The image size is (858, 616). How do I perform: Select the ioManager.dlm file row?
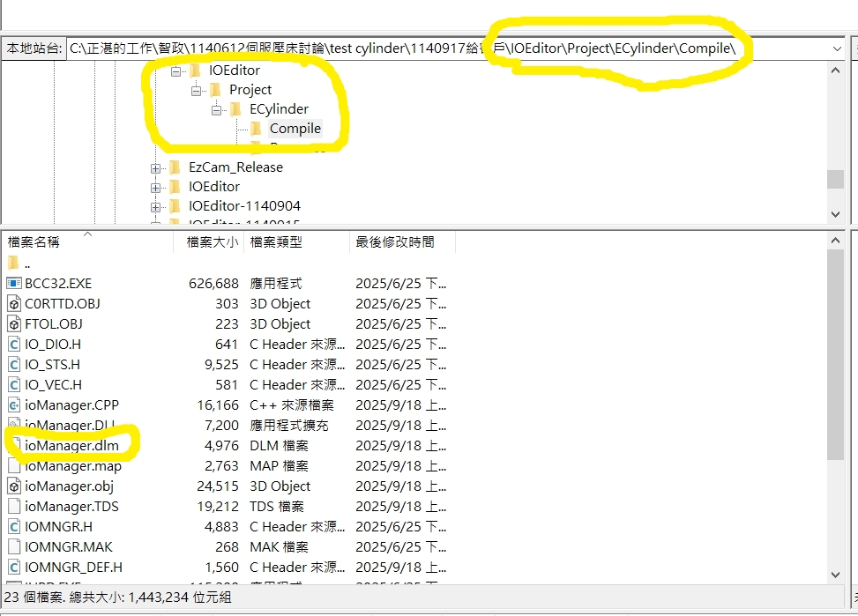pyautogui.click(x=71, y=446)
